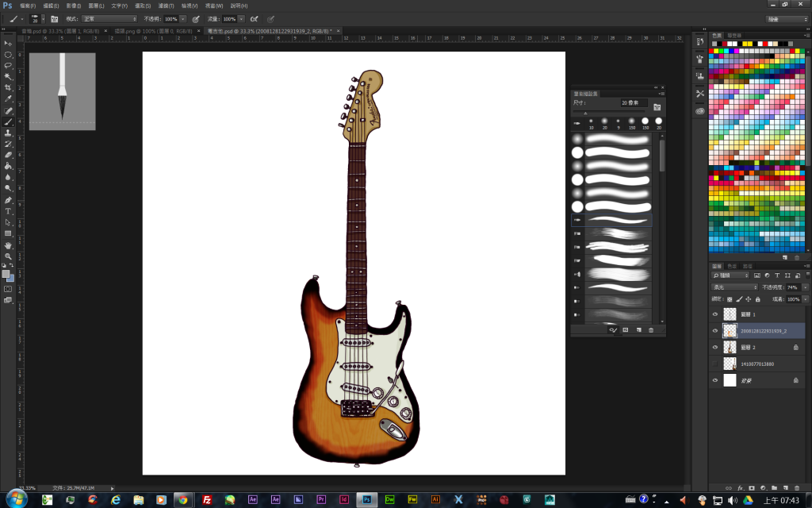
Task: Click the lock all icon in Layers panel
Action: [x=757, y=299]
